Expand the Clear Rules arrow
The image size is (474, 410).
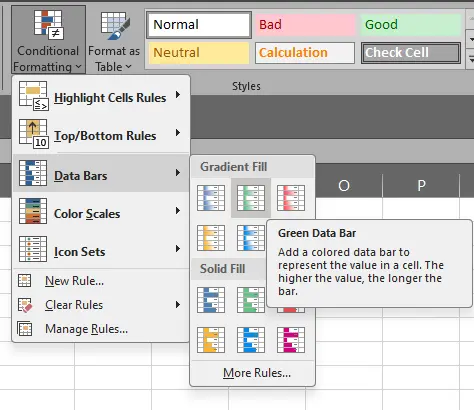[178, 305]
